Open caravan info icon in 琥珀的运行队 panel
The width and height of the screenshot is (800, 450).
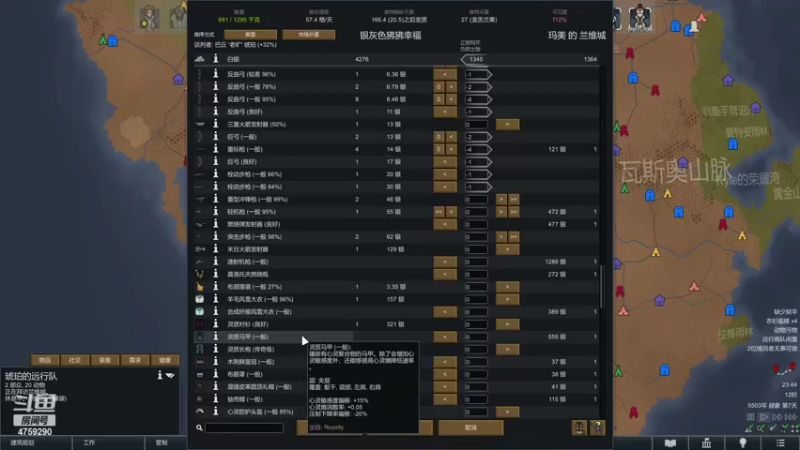160,375
